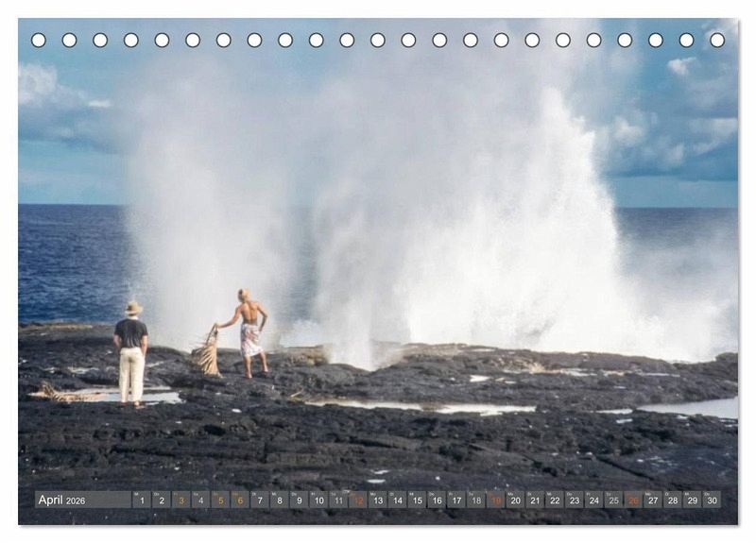Screen dimensions: 756x543
Task: Click the first binding hole at top-left
Action: pyautogui.click(x=39, y=41)
